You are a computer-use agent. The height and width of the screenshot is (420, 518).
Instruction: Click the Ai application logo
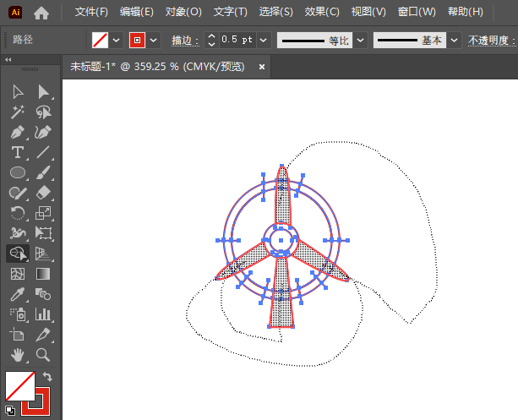click(15, 13)
